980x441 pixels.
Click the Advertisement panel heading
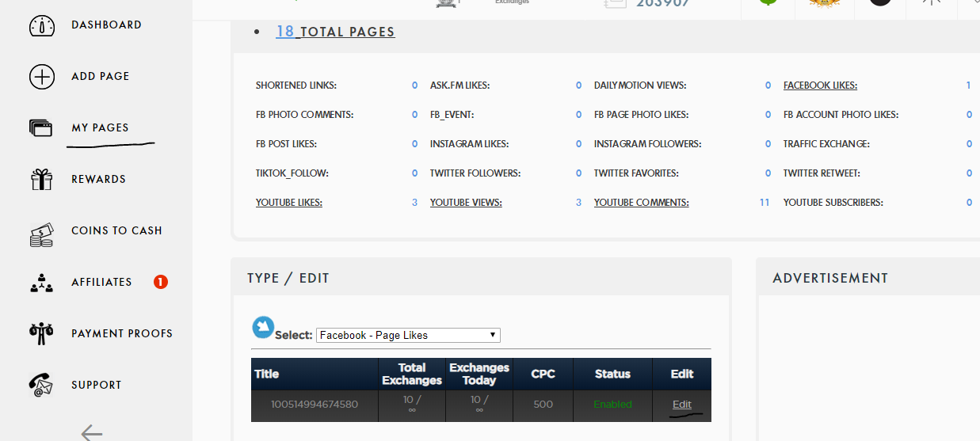[x=830, y=278]
